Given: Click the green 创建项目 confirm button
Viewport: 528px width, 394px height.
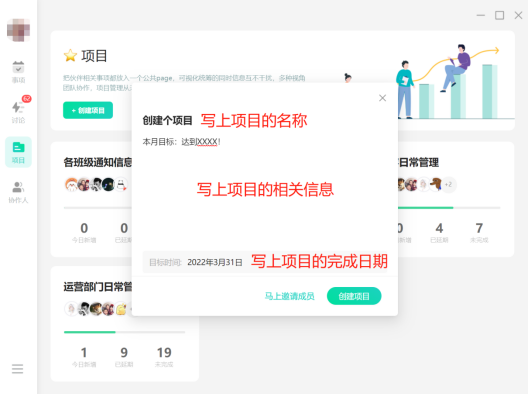Looking at the screenshot, I should pos(354,296).
